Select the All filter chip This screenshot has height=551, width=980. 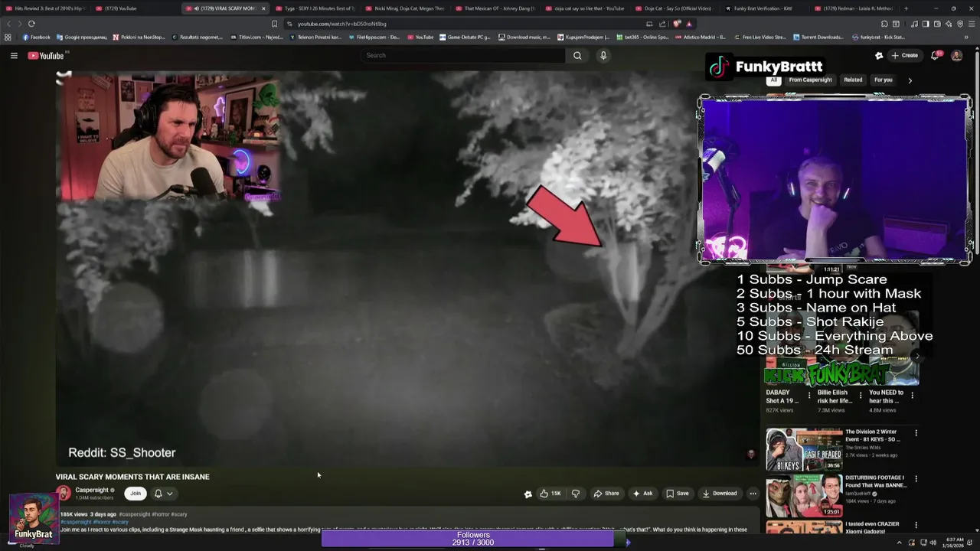(773, 80)
